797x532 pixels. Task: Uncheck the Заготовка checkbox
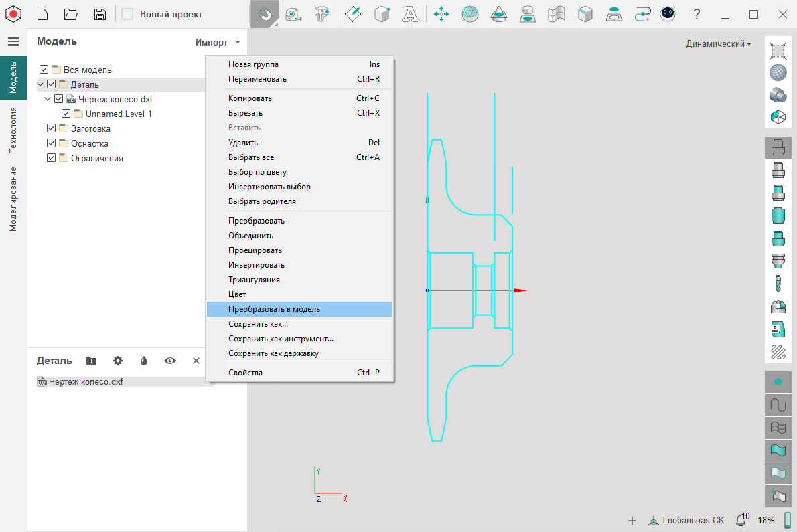point(52,128)
